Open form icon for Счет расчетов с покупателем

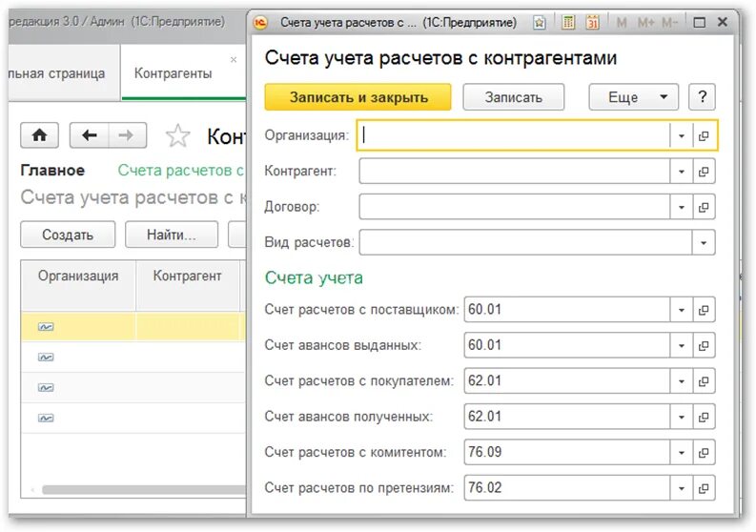click(704, 381)
